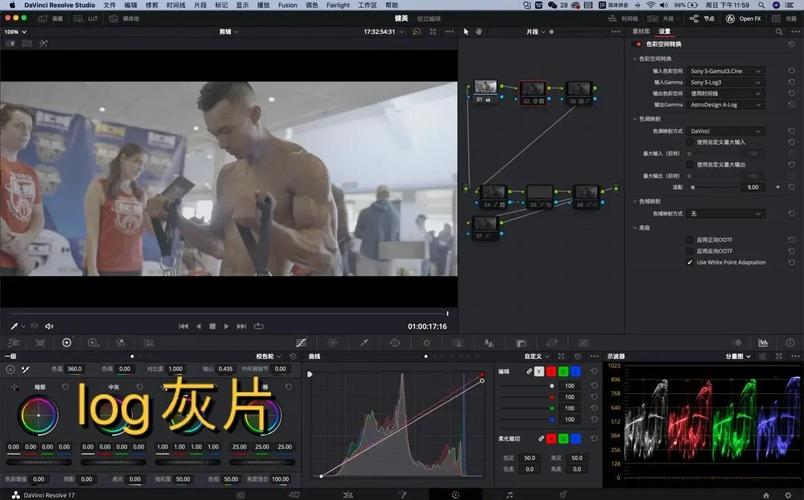This screenshot has height=500, width=804.
Task: Open the Camera Raw palette icon
Action: click(13, 343)
